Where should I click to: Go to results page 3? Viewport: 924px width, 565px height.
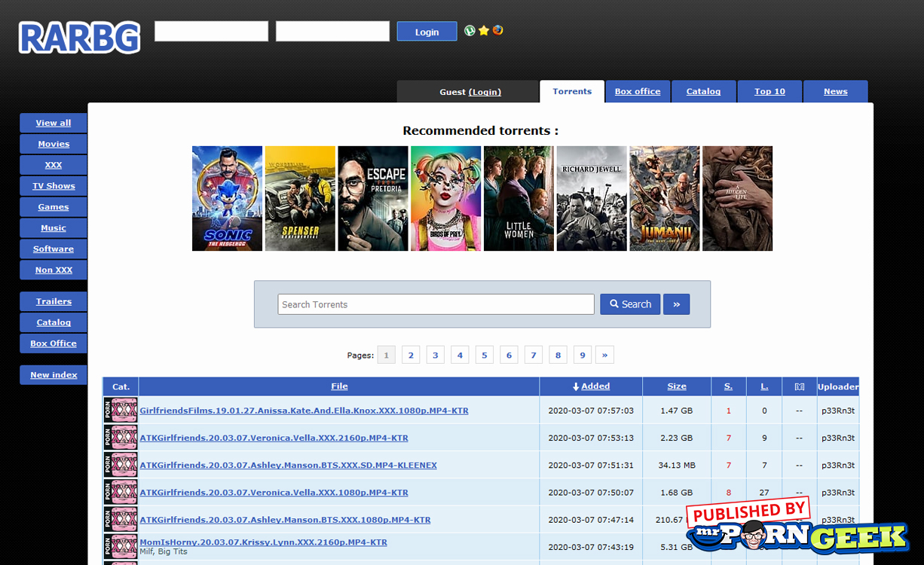pyautogui.click(x=436, y=355)
